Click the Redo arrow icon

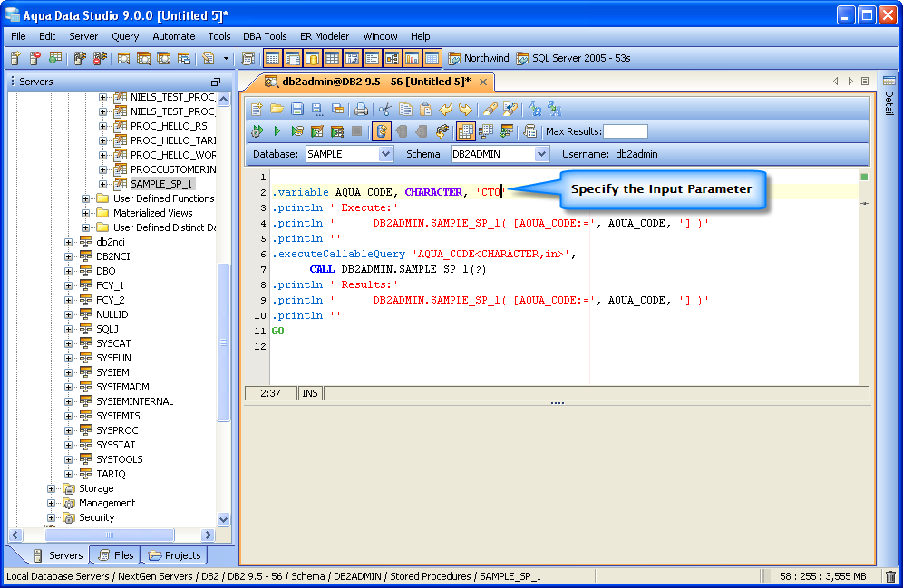pos(464,109)
